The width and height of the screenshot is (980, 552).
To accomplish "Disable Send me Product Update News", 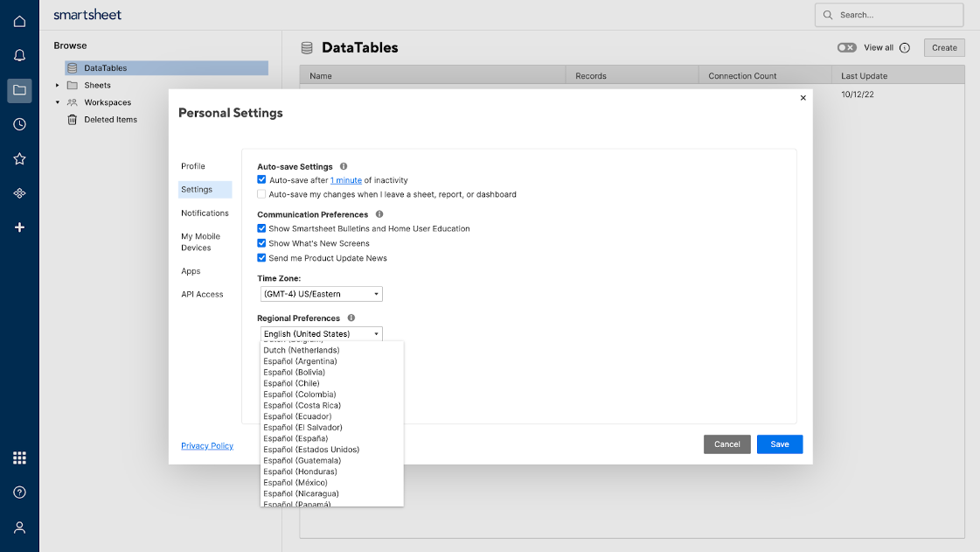I will (x=261, y=257).
